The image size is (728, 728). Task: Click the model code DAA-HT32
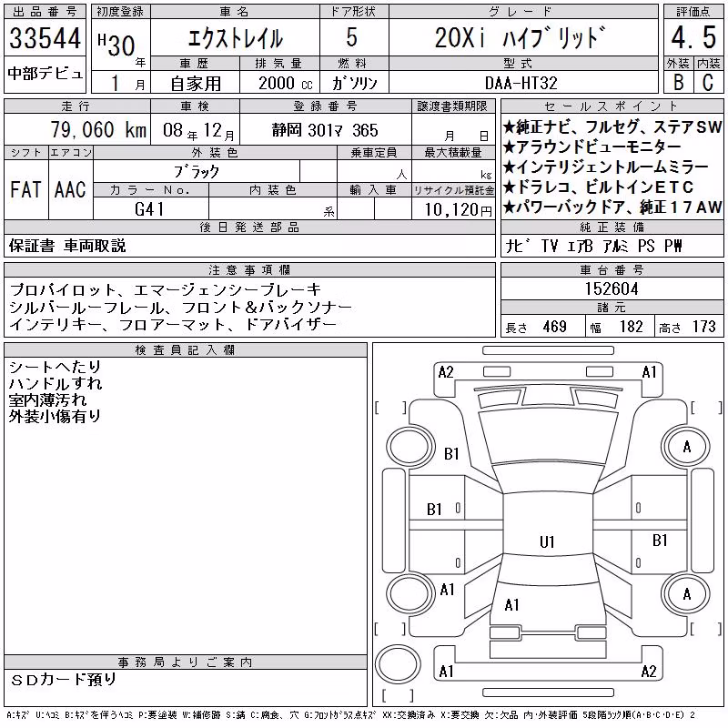click(521, 84)
